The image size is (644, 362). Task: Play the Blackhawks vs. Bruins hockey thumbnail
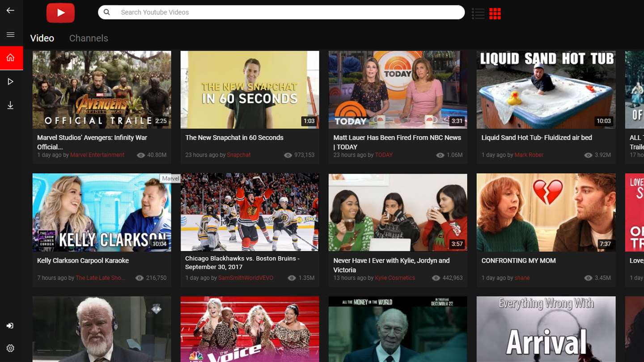(x=250, y=212)
